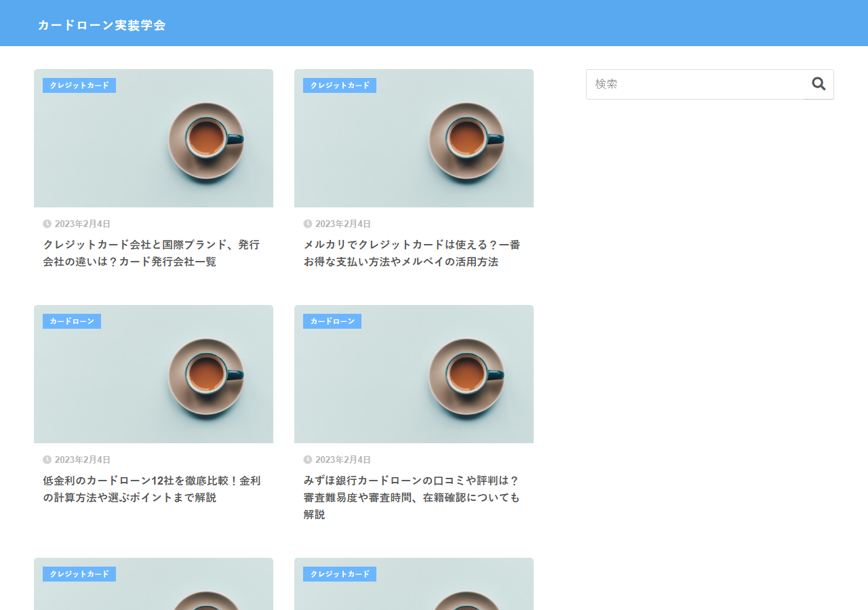Select カードローン tag on みずほ銀行 article
This screenshot has height=610, width=868.
(332, 321)
